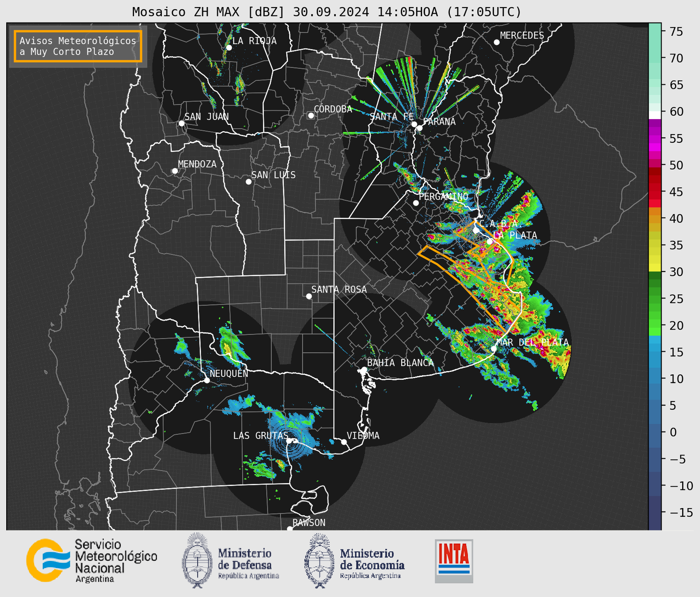Click the INTA logo
700x597 pixels.
tap(454, 561)
